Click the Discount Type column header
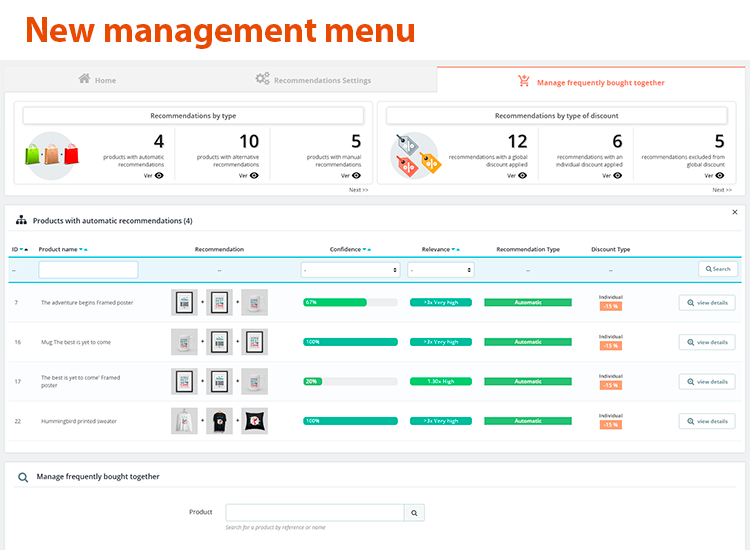 (x=610, y=249)
